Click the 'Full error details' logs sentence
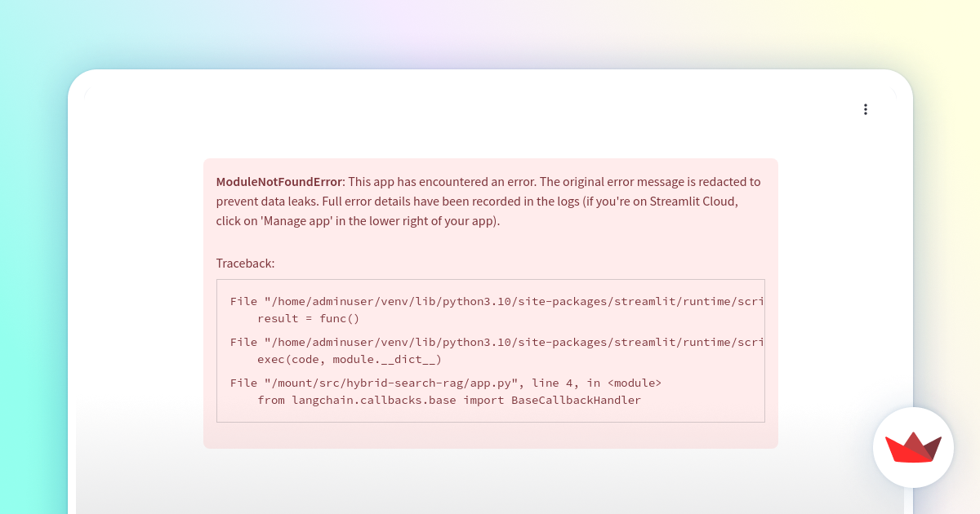The width and height of the screenshot is (980, 514). coord(441,202)
